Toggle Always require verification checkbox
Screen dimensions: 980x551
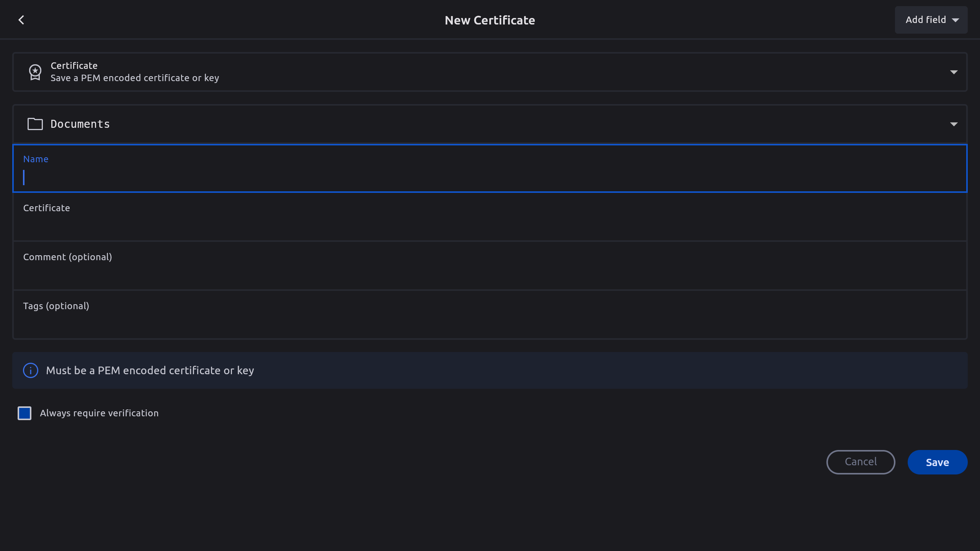point(24,413)
